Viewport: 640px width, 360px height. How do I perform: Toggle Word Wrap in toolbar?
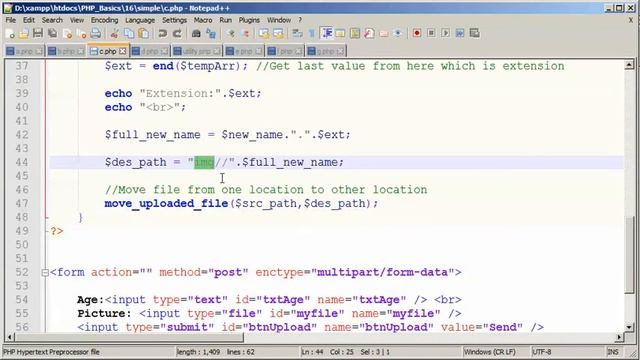298,33
